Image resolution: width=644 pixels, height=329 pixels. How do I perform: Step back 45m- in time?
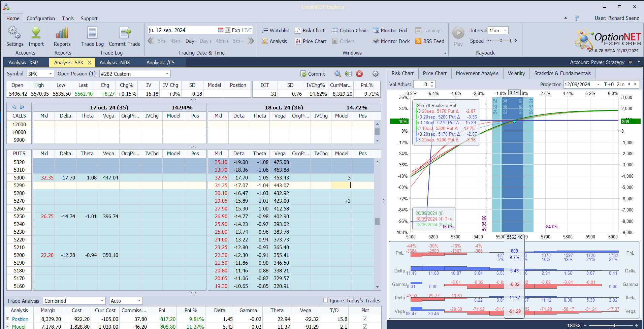coord(176,41)
